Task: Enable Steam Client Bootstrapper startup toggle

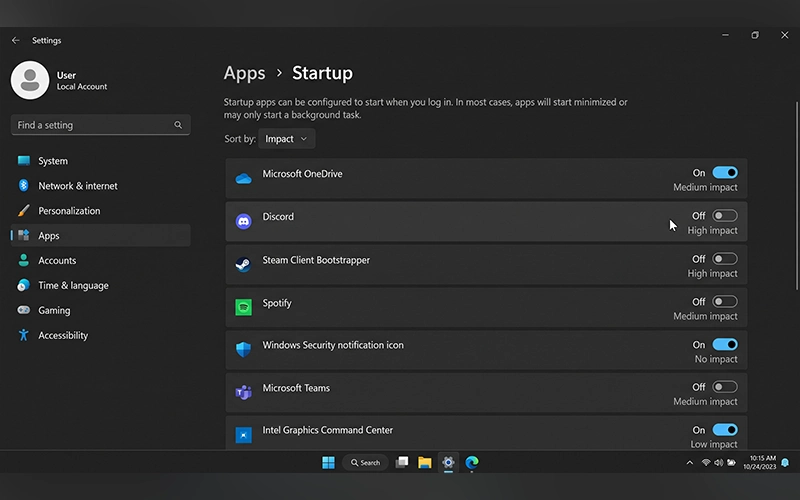Action: (725, 259)
